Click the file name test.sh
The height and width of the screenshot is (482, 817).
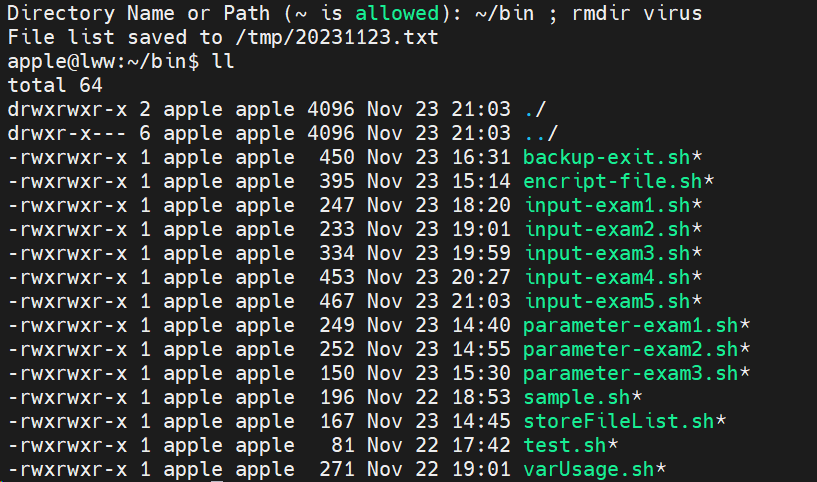tap(565, 445)
